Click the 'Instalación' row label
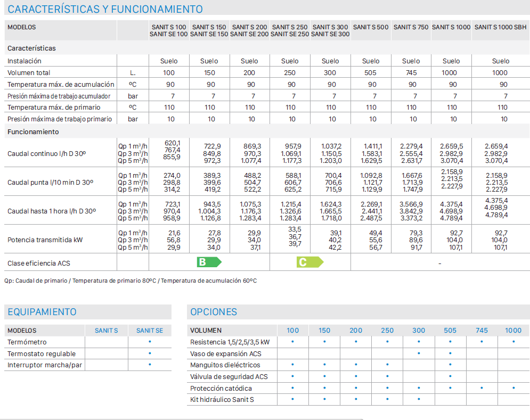The image size is (530, 420). tap(25, 61)
